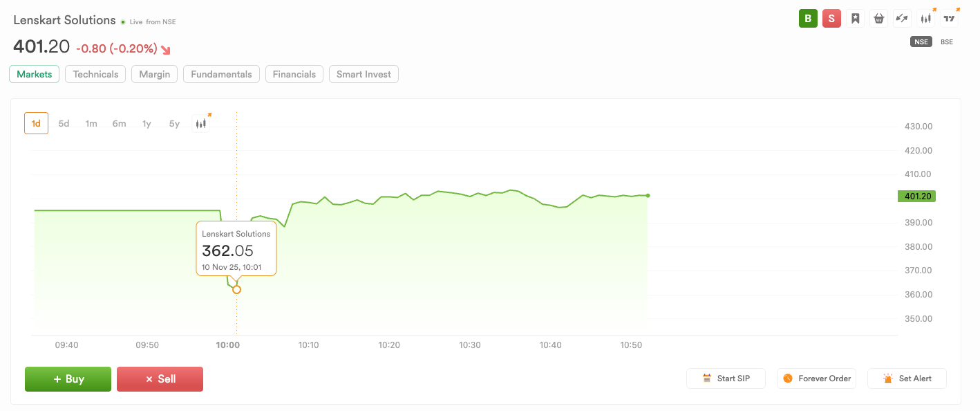Image resolution: width=980 pixels, height=411 pixels.
Task: Go to the Fundamentals tab
Action: click(221, 74)
